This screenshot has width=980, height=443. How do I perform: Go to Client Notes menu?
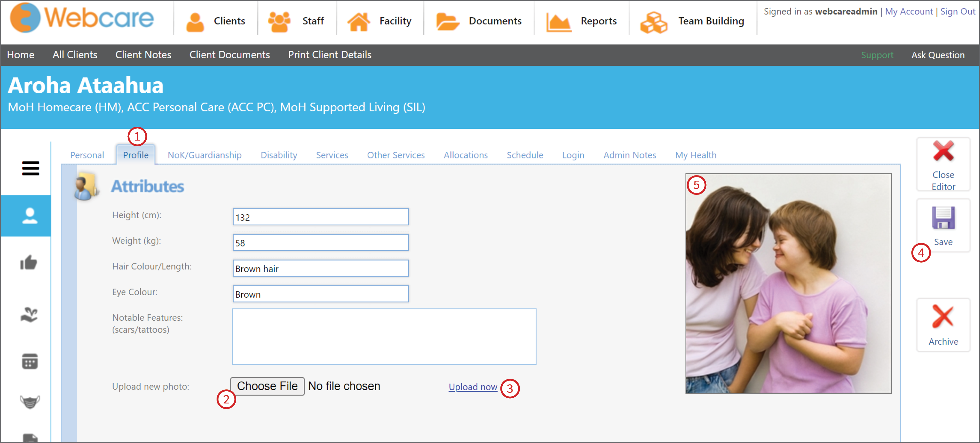pos(143,55)
